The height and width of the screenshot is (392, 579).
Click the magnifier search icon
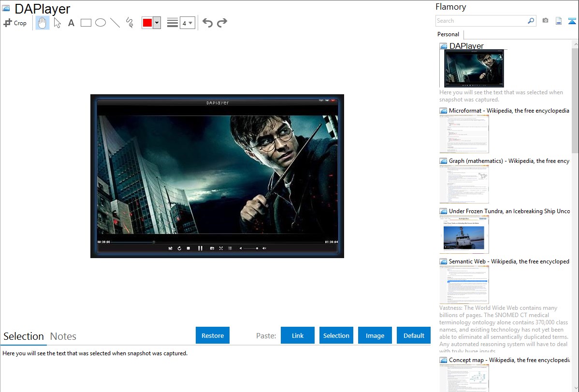(531, 21)
